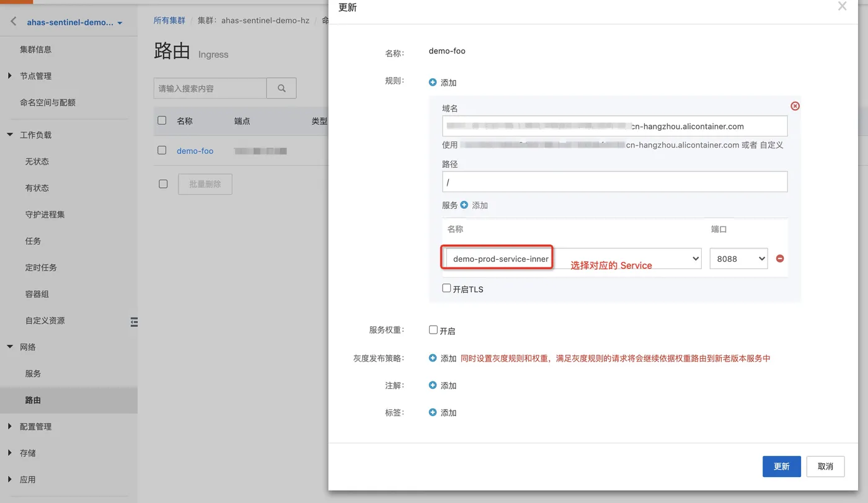Click the search input 请输入搜索内容
The width and height of the screenshot is (868, 503).
click(x=210, y=88)
